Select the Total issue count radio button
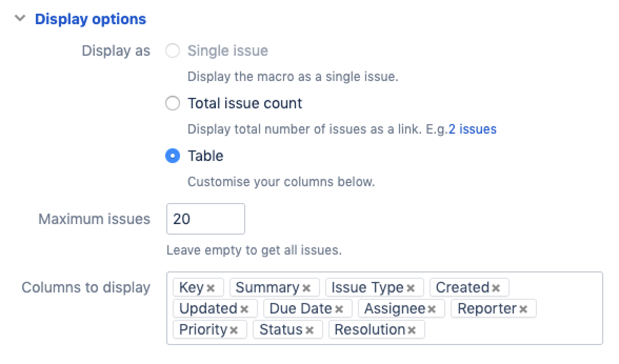The image size is (619, 364). [173, 103]
